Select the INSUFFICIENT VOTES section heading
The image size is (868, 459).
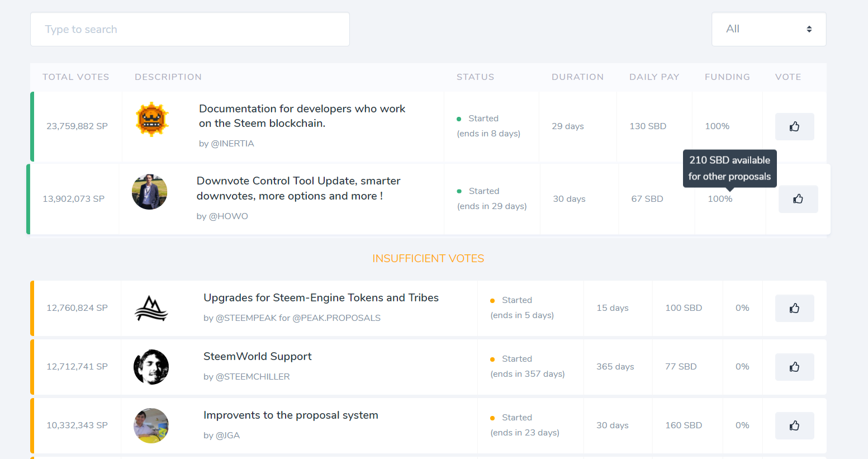coord(428,259)
